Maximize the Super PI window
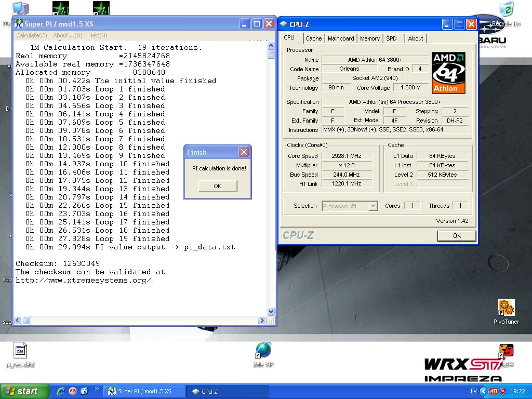The height and width of the screenshot is (399, 532). 257,24
